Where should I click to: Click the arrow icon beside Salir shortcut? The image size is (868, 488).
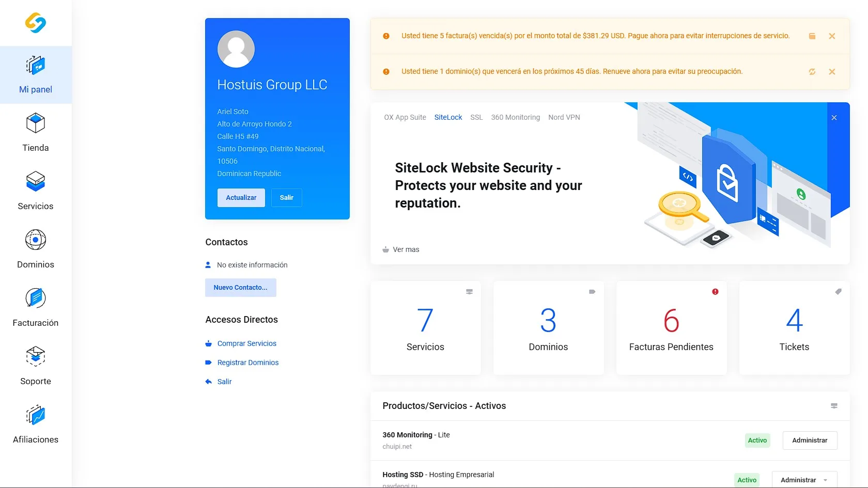point(208,382)
